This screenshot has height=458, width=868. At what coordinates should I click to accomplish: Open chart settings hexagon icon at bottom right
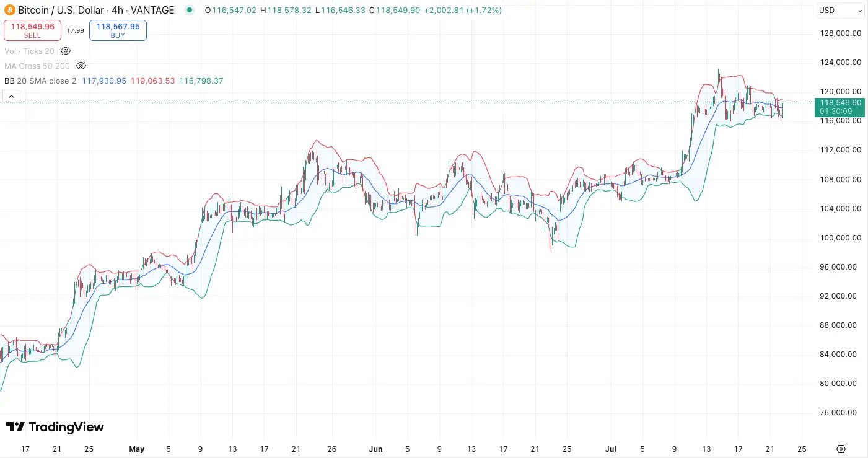point(841,449)
